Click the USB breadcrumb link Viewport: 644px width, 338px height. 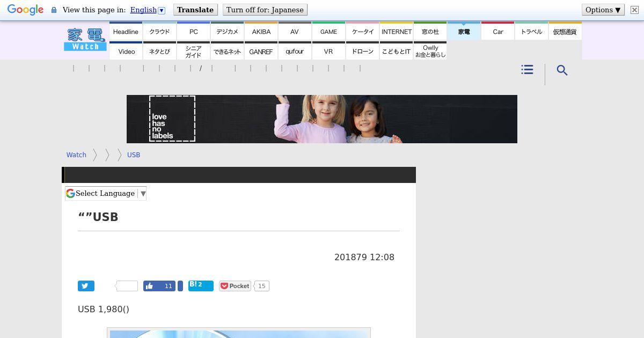coord(134,155)
